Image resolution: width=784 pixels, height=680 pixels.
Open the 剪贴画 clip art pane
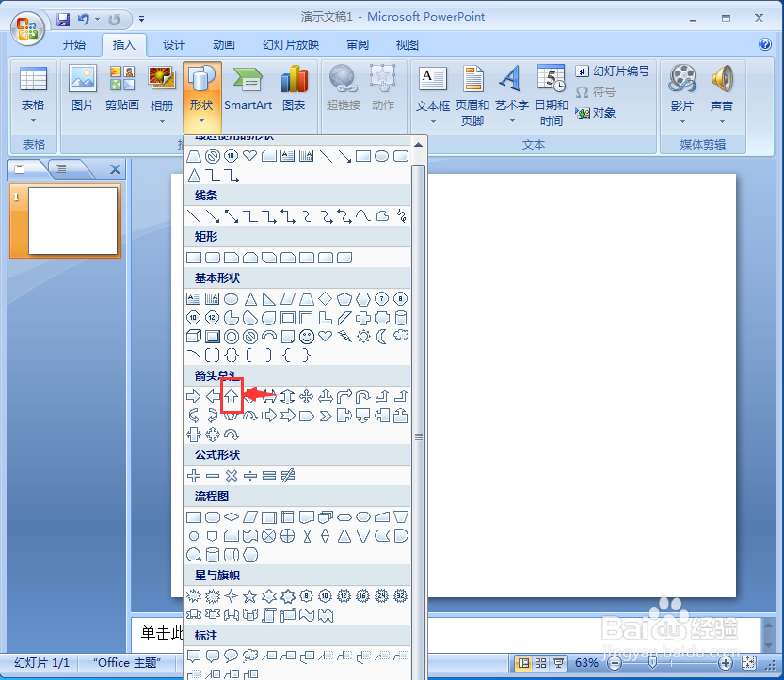point(122,88)
